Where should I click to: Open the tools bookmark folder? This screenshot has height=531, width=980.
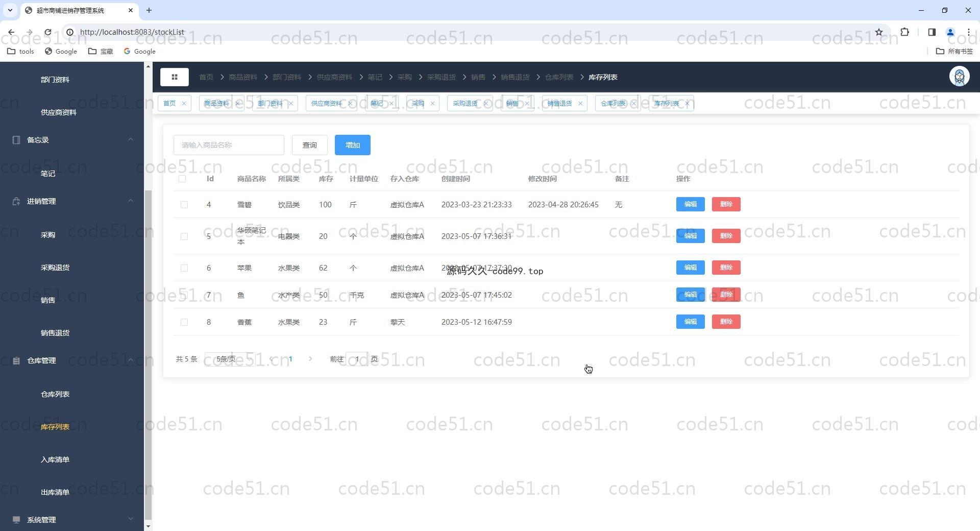point(21,51)
